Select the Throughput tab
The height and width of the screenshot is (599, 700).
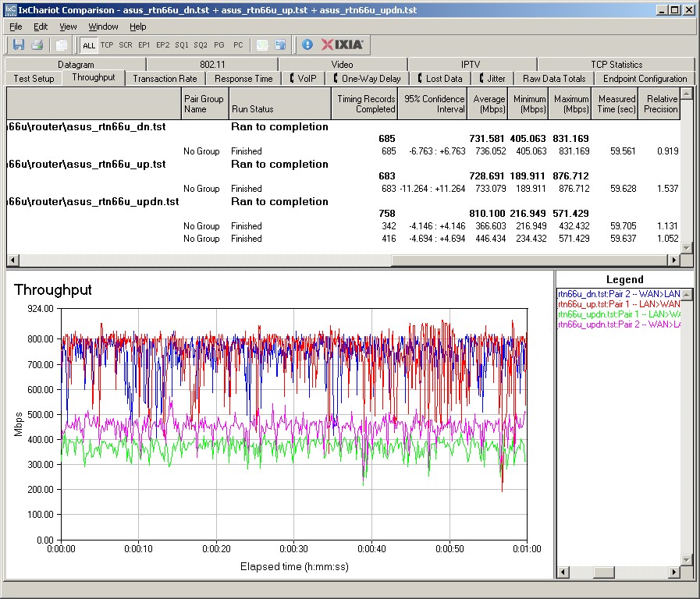click(x=94, y=78)
